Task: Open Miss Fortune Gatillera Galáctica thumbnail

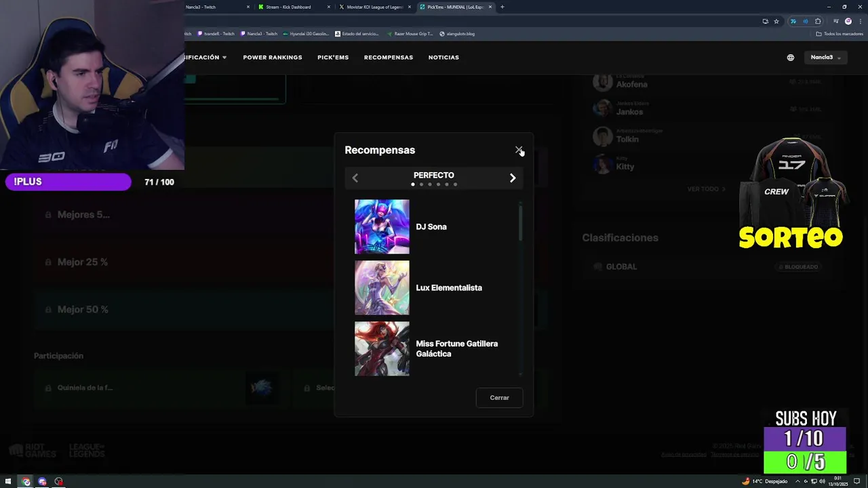Action: coord(382,348)
